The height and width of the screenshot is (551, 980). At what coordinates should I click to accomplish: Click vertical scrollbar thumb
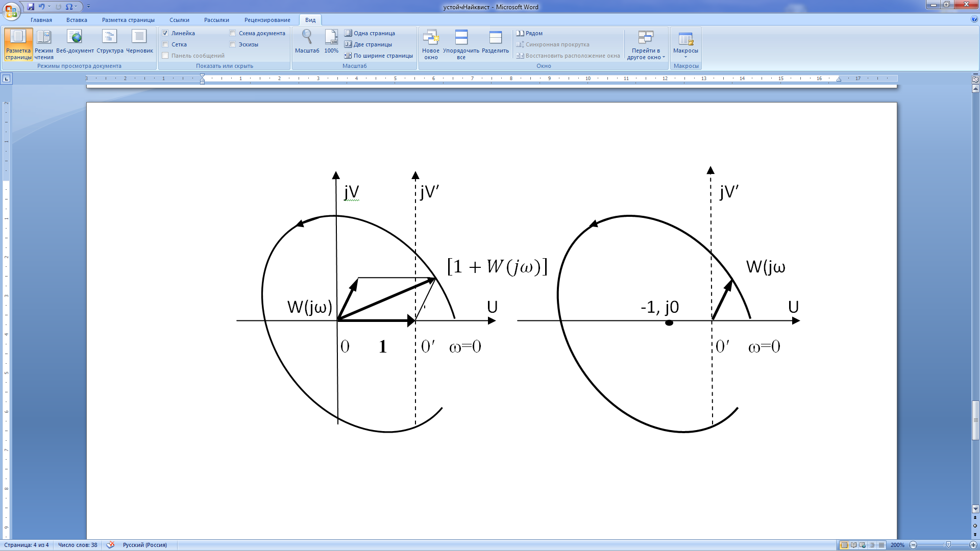975,421
